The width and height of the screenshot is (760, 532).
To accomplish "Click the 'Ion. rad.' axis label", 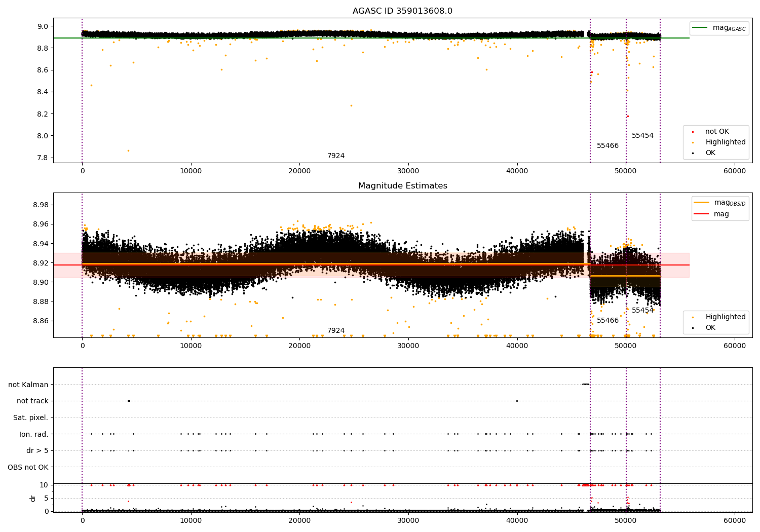I will click(34, 434).
